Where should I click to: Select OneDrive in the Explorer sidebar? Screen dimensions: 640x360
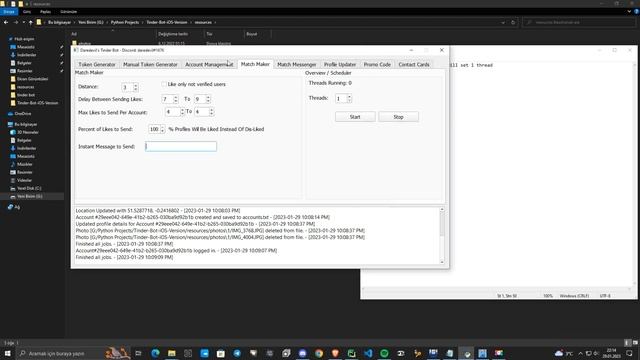pyautogui.click(x=23, y=113)
